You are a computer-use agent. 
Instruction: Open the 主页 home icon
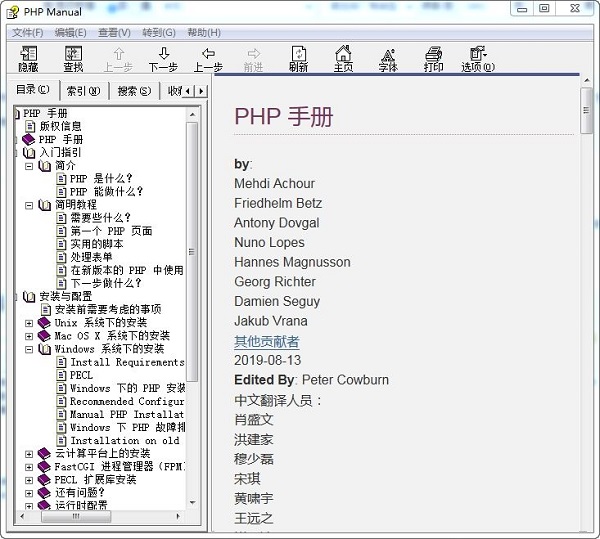[x=343, y=58]
